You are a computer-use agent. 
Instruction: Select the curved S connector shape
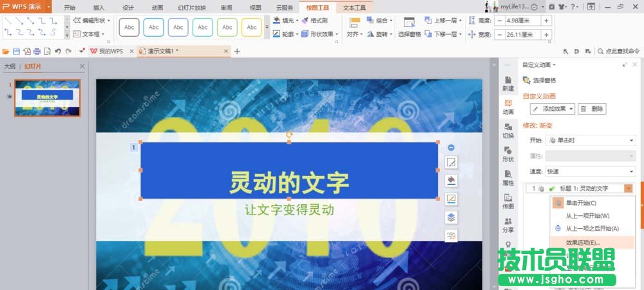pos(53,32)
